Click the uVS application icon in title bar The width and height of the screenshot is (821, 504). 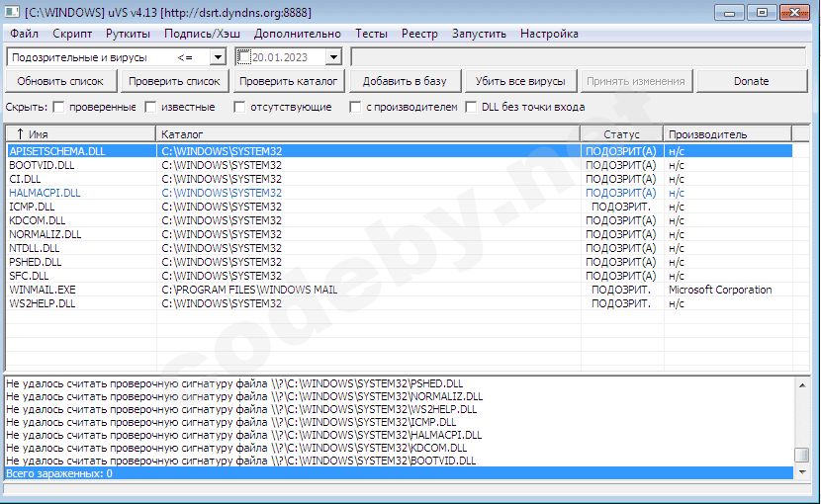12,12
